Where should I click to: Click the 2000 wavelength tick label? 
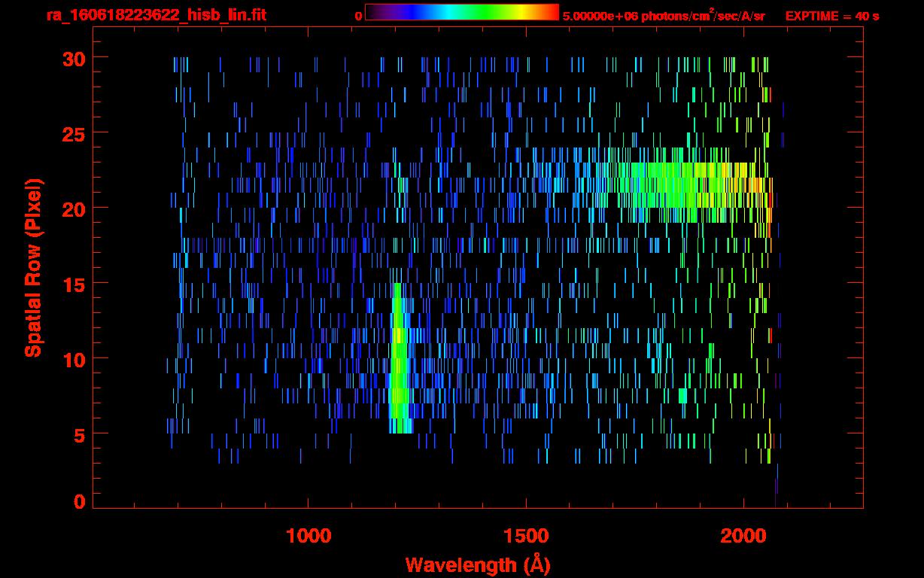click(743, 536)
